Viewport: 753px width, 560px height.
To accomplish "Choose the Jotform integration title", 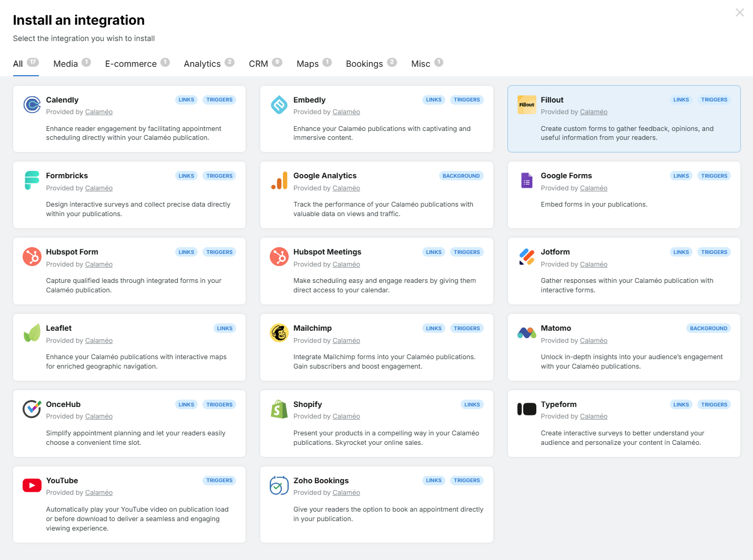I will 555,252.
